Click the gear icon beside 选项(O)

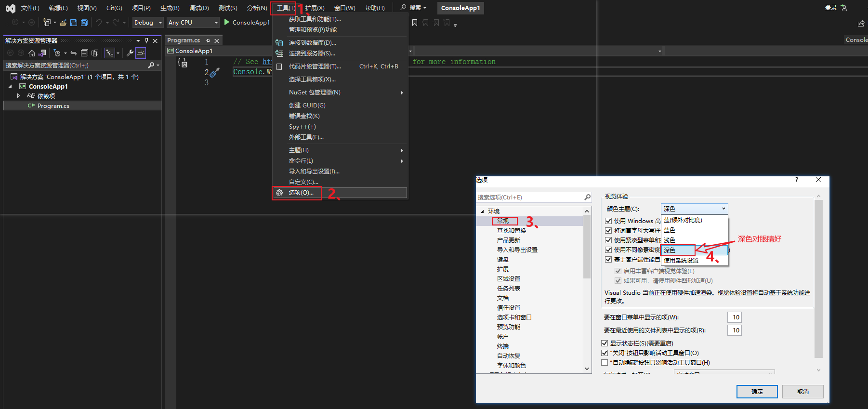[x=279, y=193]
